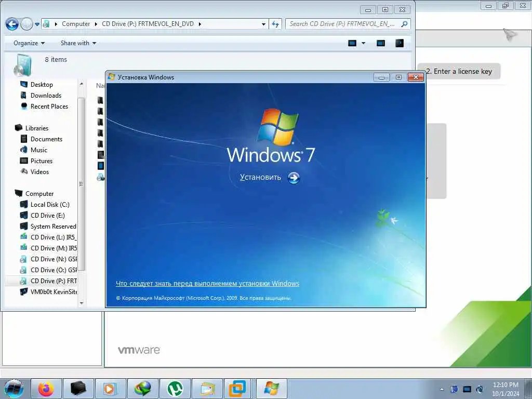Viewport: 532px width, 399px height.
Task: Open uTorrent from the taskbar
Action: 175,389
